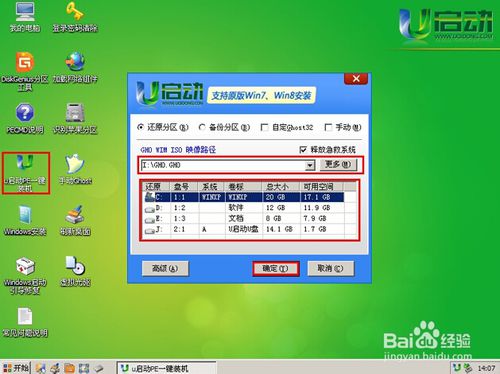Click the orange folder quick launch icon
This screenshot has width=500, height=374.
pos(69,368)
